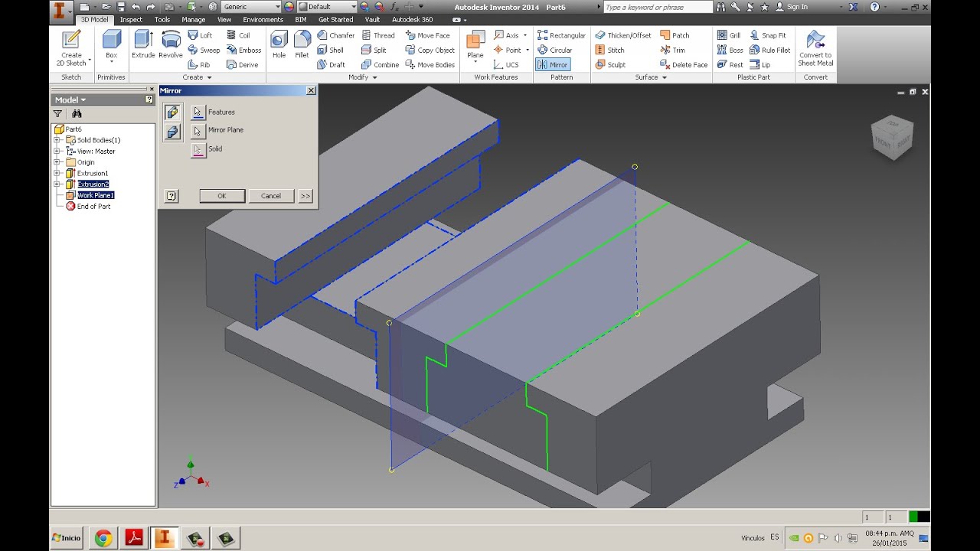The height and width of the screenshot is (551, 980).
Task: Switch to the View tab
Action: point(224,20)
